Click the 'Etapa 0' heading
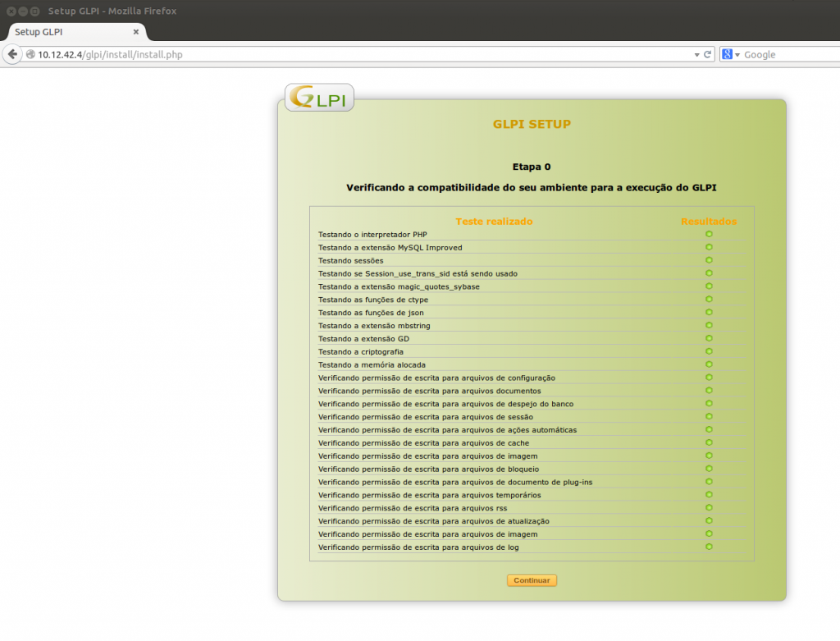This screenshot has height=641, width=840. (532, 167)
